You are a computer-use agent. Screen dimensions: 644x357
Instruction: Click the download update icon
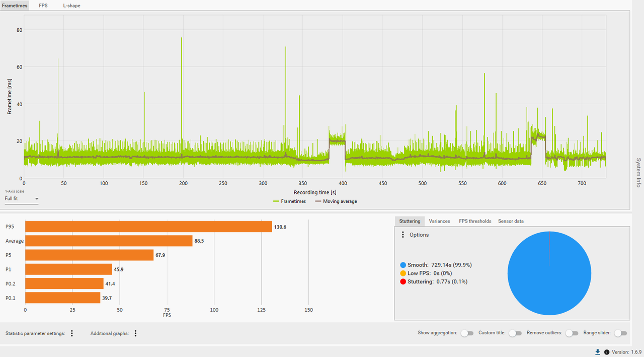[x=598, y=352]
